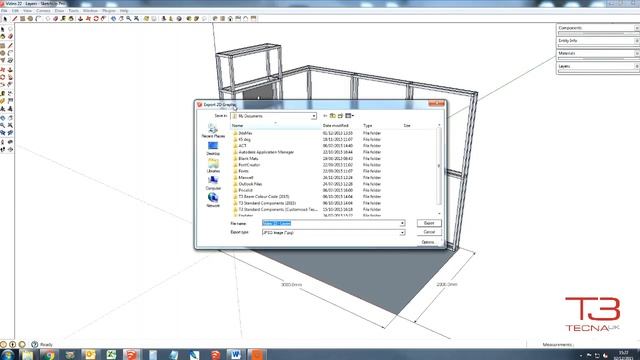The width and height of the screenshot is (640, 360).
Task: Open the Draw menu
Action: tap(60, 11)
